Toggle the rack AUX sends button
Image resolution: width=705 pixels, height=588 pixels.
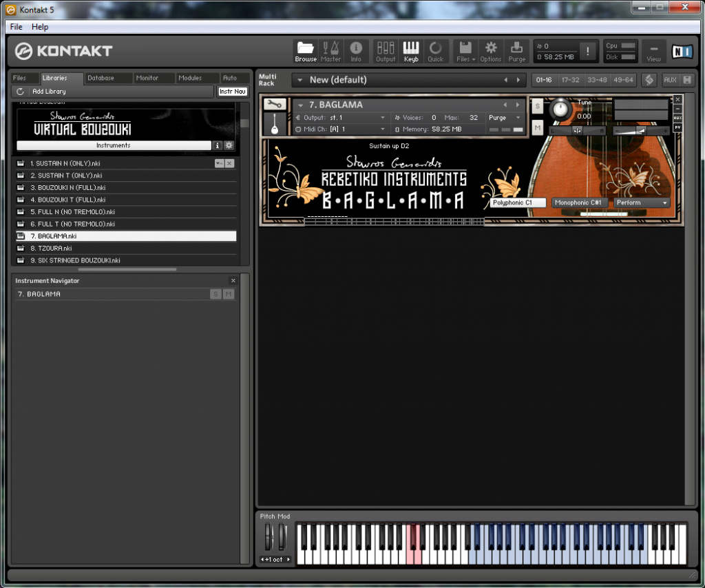click(x=670, y=80)
